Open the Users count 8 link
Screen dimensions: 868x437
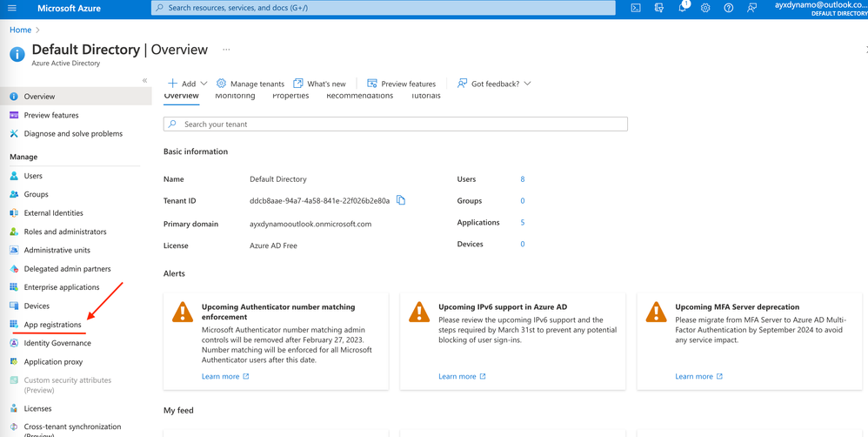pos(523,179)
